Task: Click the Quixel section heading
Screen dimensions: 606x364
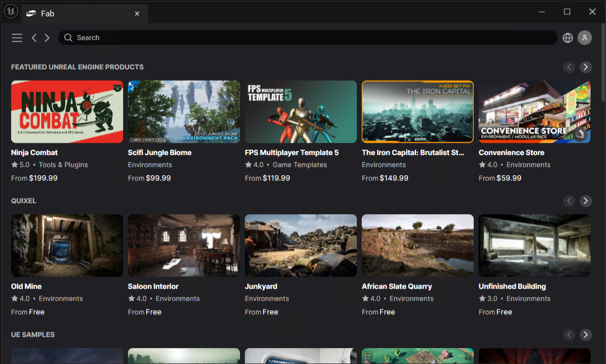Action: [24, 201]
